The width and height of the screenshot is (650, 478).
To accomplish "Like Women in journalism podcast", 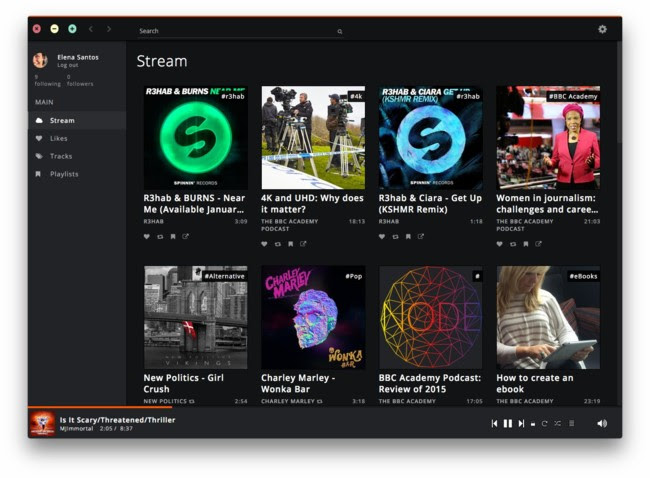I will click(500, 244).
